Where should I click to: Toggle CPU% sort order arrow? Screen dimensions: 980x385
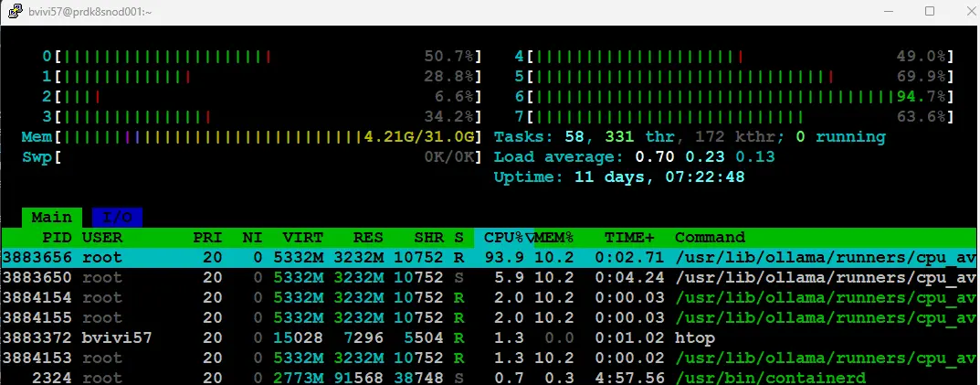pos(529,238)
